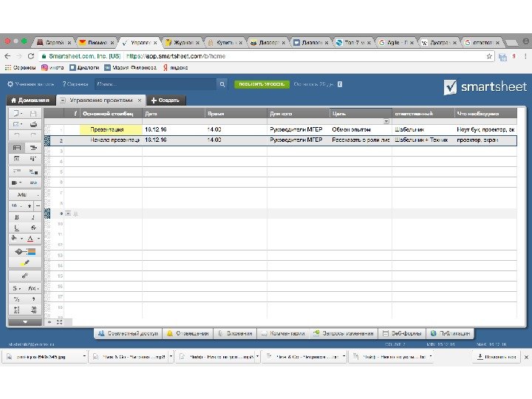Click the Undo arrow icon
This screenshot has width=532, height=399.
click(16, 135)
